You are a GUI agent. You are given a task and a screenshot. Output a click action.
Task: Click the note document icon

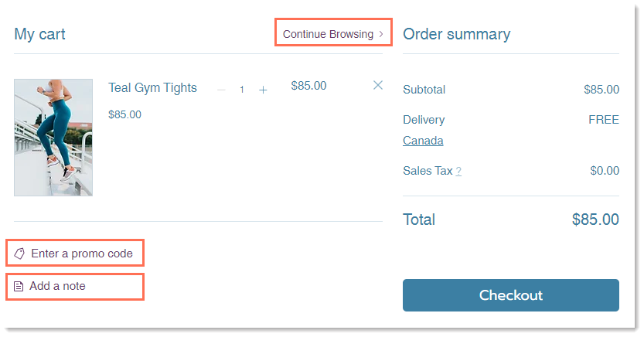click(19, 286)
